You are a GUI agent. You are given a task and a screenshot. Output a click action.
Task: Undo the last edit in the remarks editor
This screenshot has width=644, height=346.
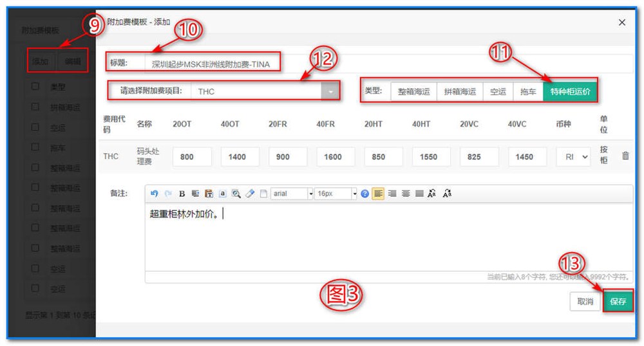tap(155, 194)
